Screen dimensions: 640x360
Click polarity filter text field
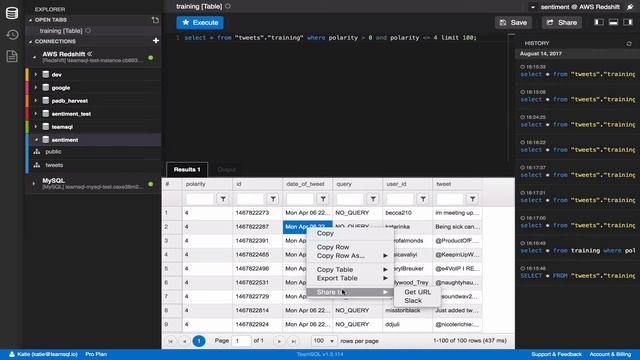click(x=200, y=199)
